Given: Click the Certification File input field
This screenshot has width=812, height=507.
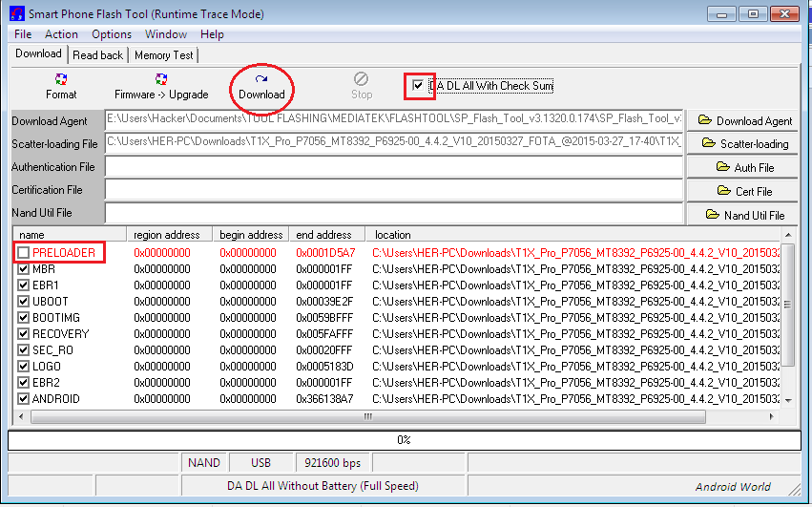Looking at the screenshot, I should (393, 190).
